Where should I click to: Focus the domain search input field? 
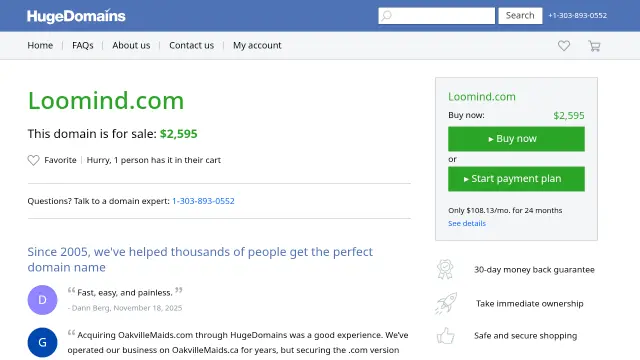pyautogui.click(x=436, y=16)
